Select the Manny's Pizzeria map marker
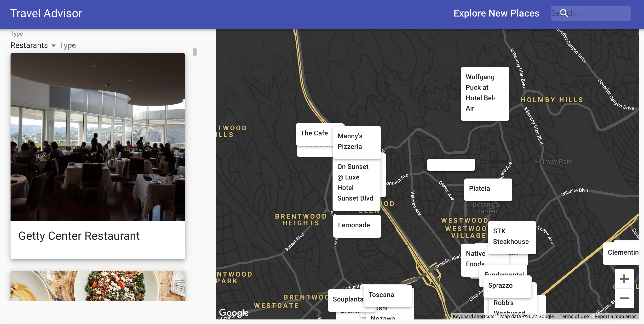Viewport: 644px width, 324px height. 356,142
